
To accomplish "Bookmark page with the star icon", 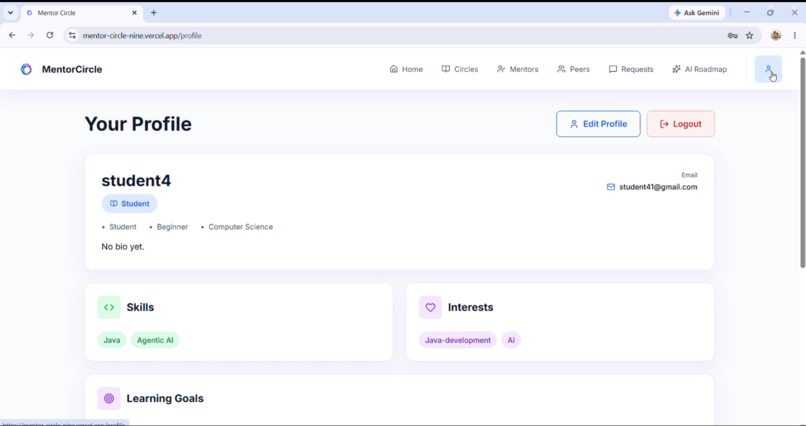I will [x=749, y=35].
